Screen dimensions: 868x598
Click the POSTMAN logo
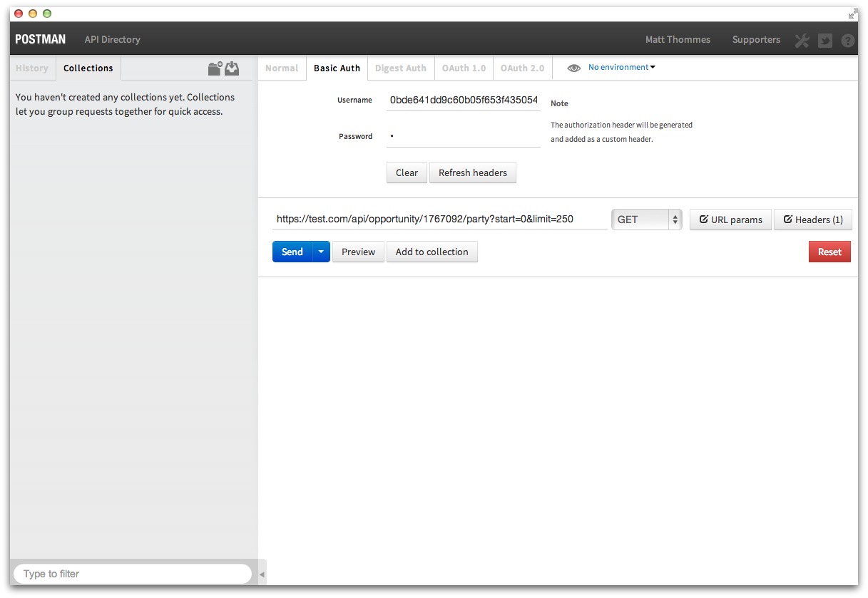click(x=40, y=39)
